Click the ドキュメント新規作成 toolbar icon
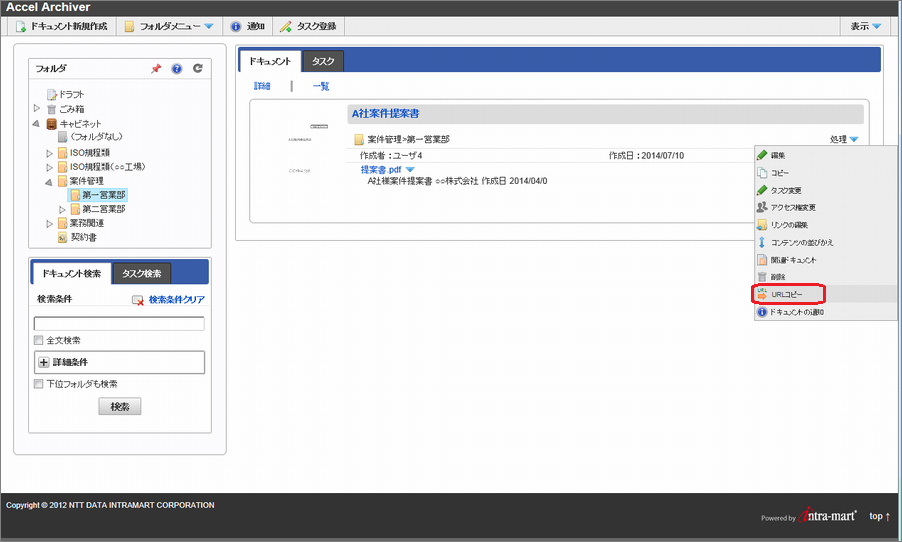The height and width of the screenshot is (542, 902). click(x=21, y=26)
